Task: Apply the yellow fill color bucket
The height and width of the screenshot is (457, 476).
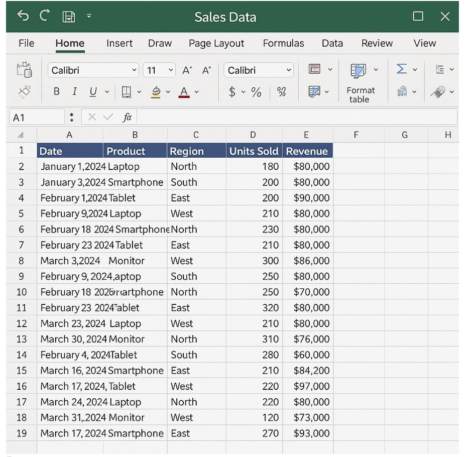Action: click(x=156, y=92)
